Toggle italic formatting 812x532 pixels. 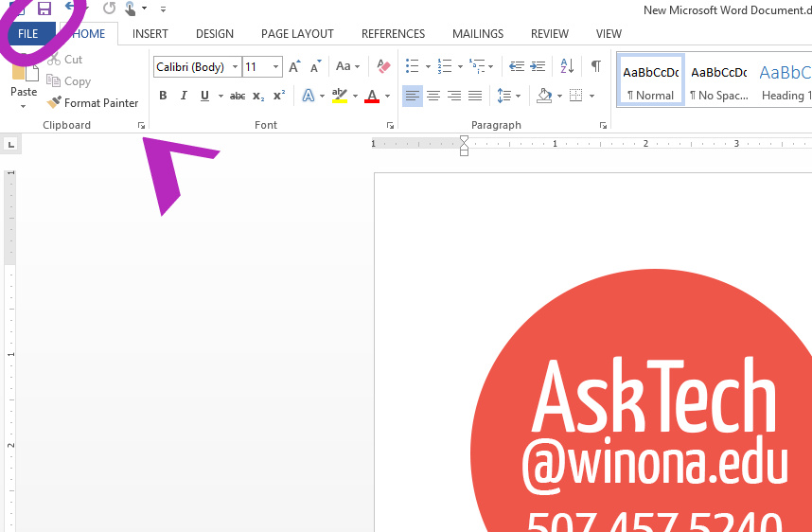click(184, 96)
